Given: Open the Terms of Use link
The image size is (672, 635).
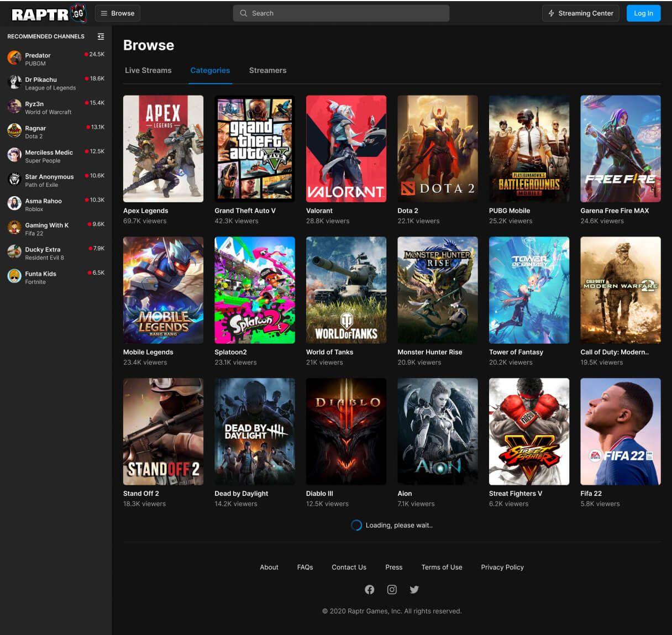Looking at the screenshot, I should (x=442, y=567).
